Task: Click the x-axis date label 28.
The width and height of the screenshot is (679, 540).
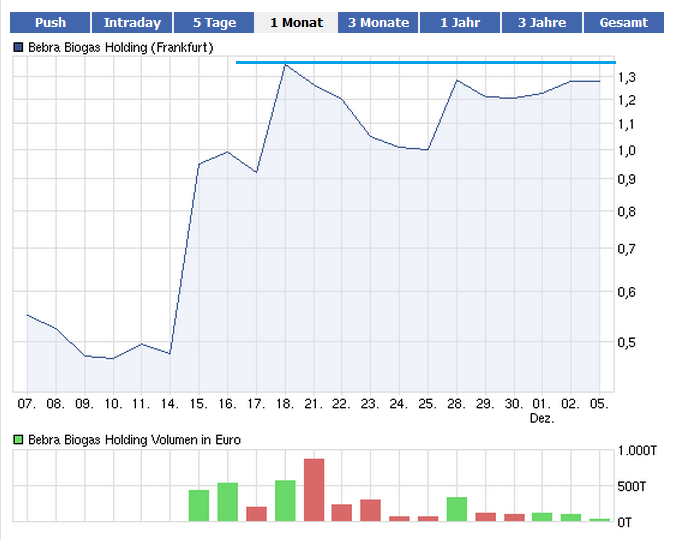Action: click(x=456, y=404)
